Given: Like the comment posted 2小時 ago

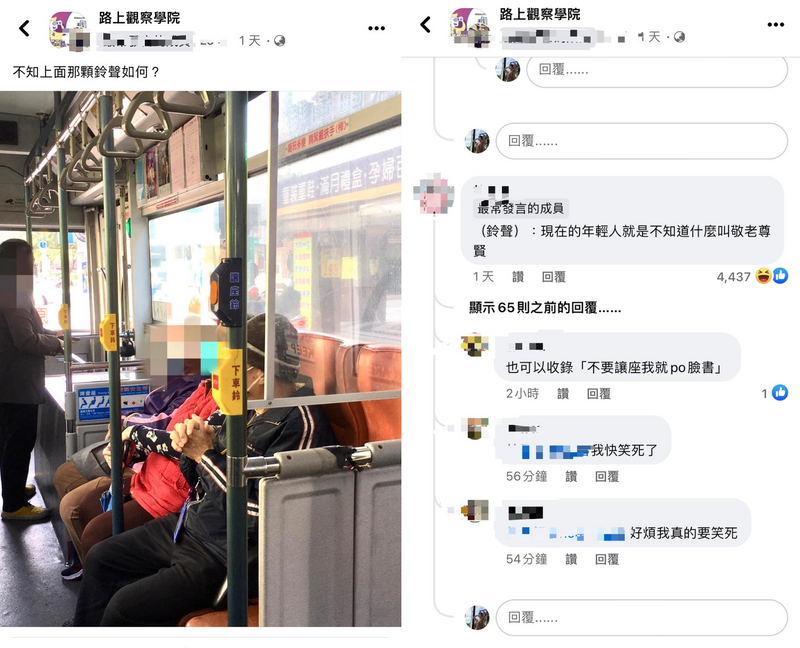Looking at the screenshot, I should (x=563, y=393).
